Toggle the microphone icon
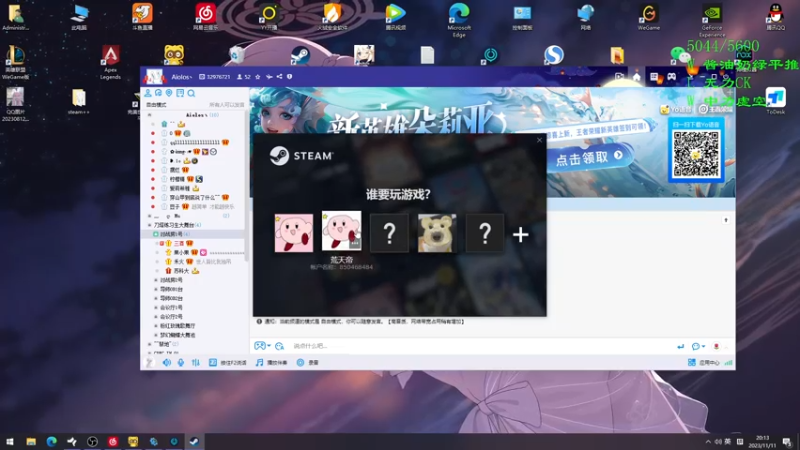The width and height of the screenshot is (800, 450). pyautogui.click(x=181, y=362)
